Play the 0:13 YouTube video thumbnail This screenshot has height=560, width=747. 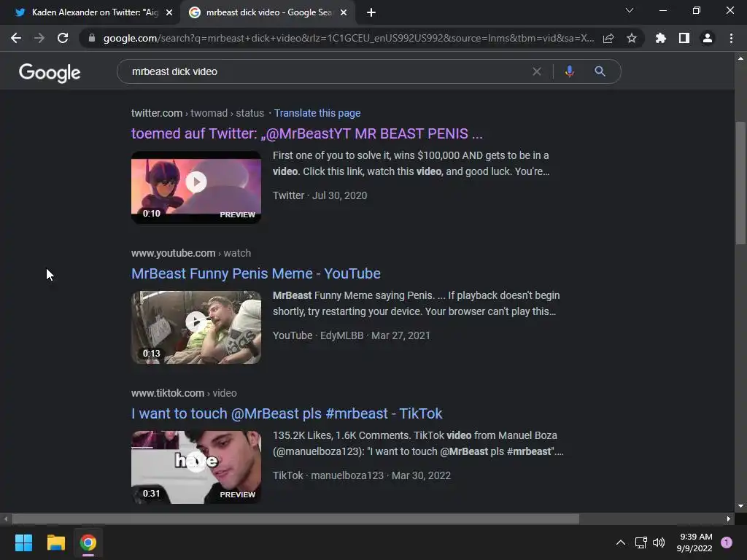[x=196, y=327]
